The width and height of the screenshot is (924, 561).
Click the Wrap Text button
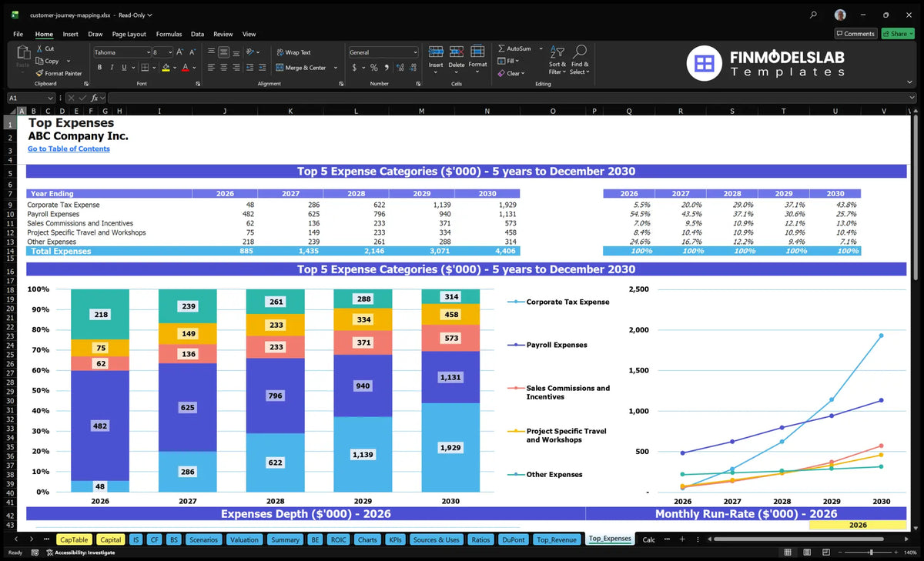coord(293,52)
